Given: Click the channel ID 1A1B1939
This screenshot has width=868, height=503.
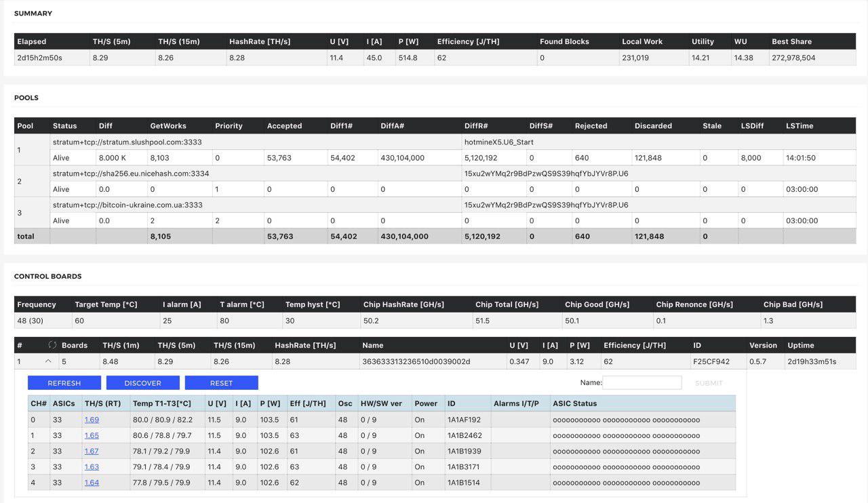Looking at the screenshot, I should point(464,451).
